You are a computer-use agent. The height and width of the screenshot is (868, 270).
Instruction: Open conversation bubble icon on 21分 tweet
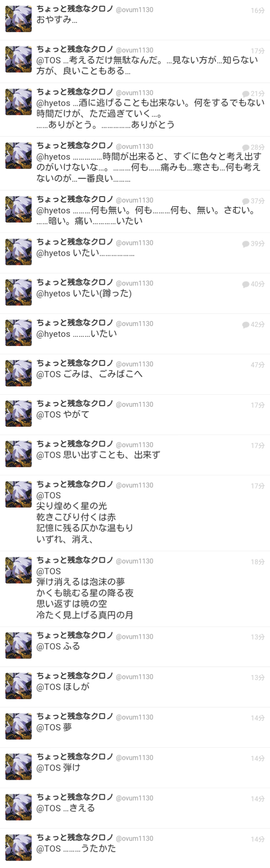point(245,94)
